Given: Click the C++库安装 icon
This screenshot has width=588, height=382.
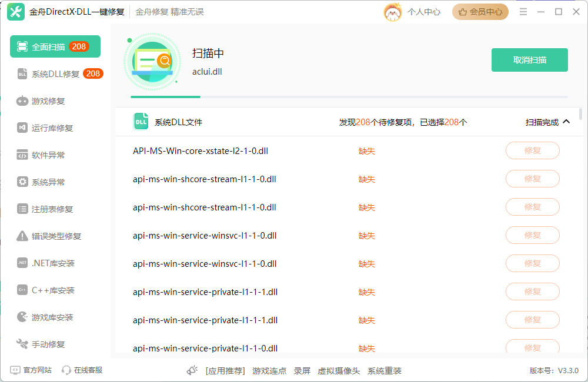Looking at the screenshot, I should pos(22,290).
